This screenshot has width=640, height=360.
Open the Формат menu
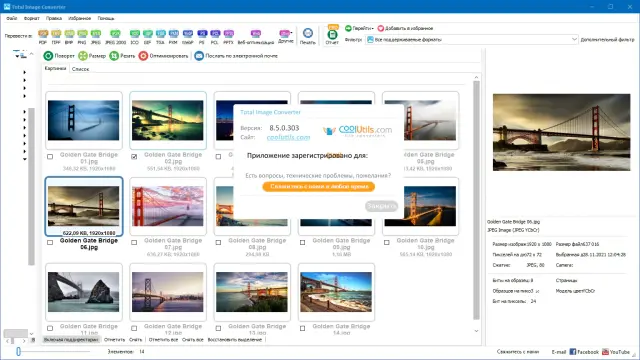coord(31,18)
